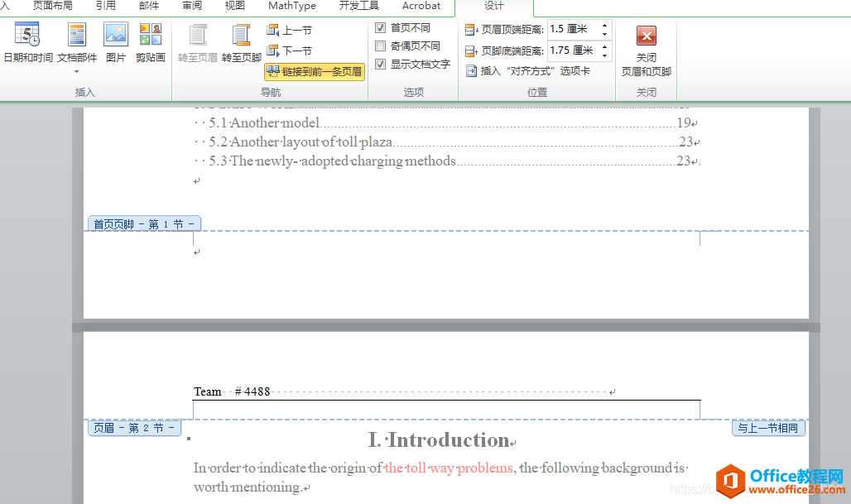Click the grayed Go to Header (转至页眉) icon
The height and width of the screenshot is (504, 851).
click(198, 35)
